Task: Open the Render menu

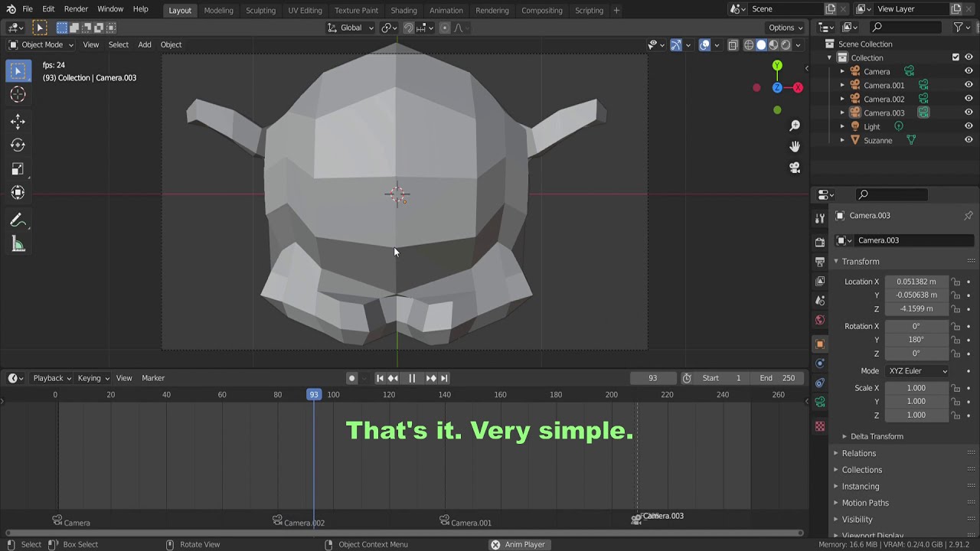Action: 76,9
